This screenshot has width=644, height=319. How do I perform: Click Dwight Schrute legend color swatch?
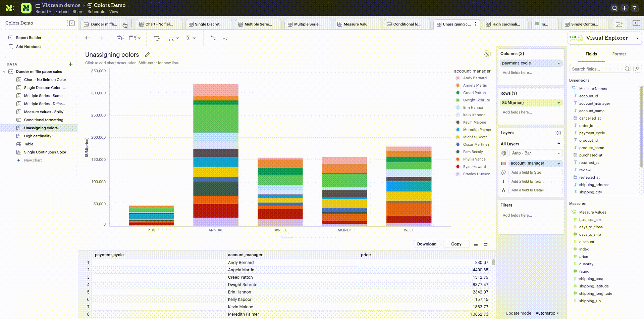458,100
